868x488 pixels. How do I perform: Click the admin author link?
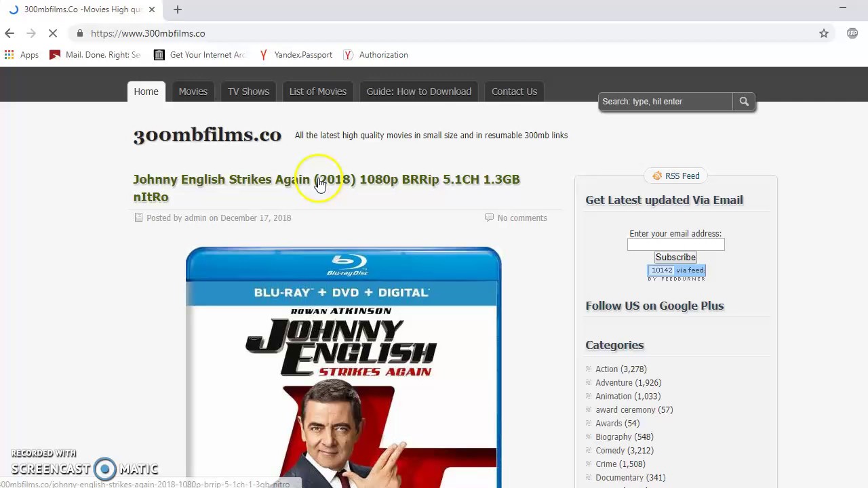(x=195, y=218)
